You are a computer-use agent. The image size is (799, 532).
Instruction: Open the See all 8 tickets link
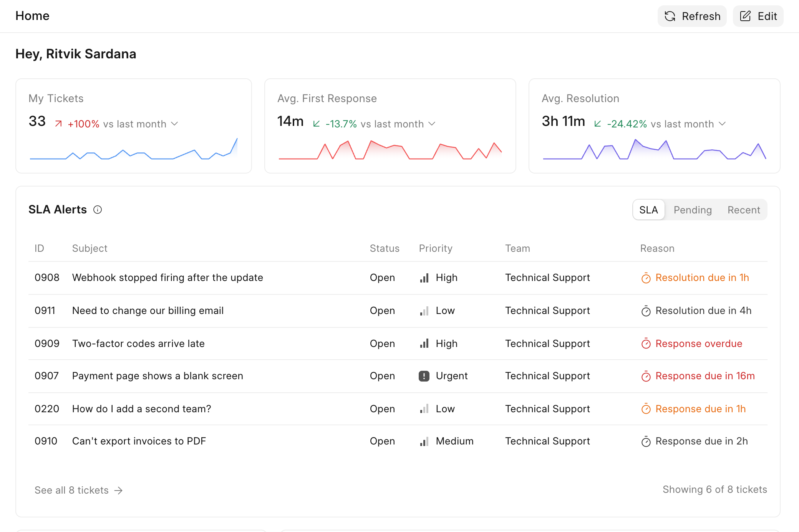[x=79, y=490]
